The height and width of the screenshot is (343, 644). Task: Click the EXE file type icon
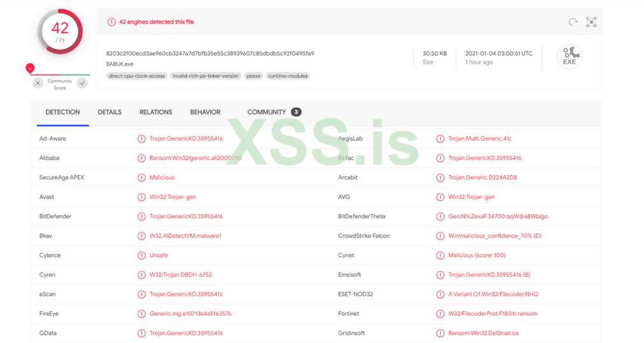(569, 56)
